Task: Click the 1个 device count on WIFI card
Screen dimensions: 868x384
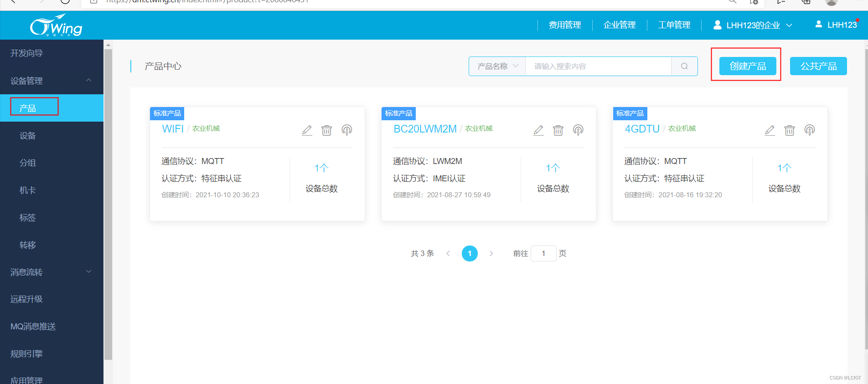Action: 321,168
